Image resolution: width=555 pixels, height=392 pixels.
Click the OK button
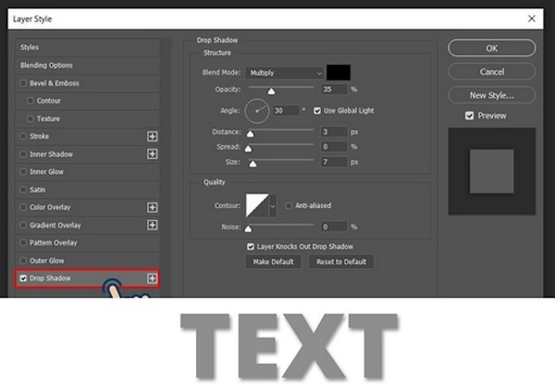point(492,48)
